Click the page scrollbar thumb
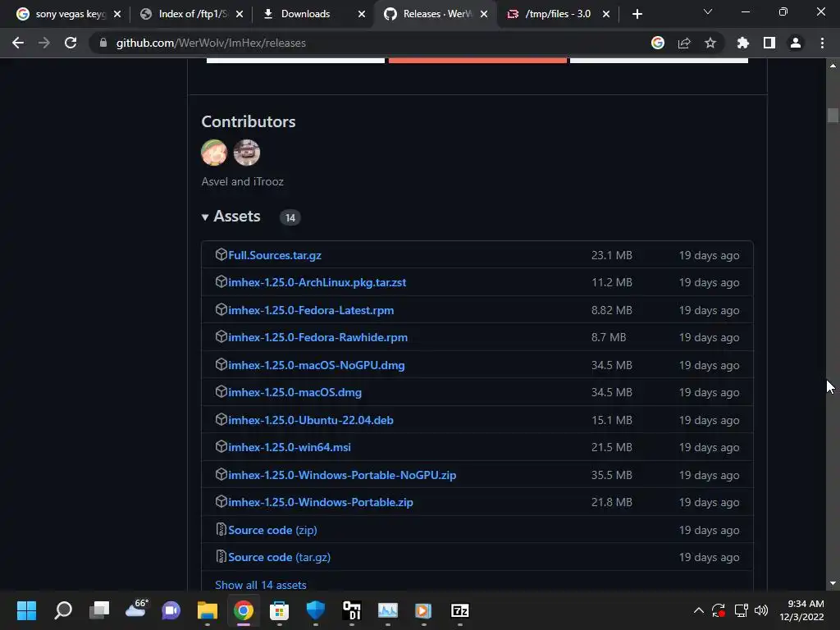The width and height of the screenshot is (840, 630). pos(833,115)
